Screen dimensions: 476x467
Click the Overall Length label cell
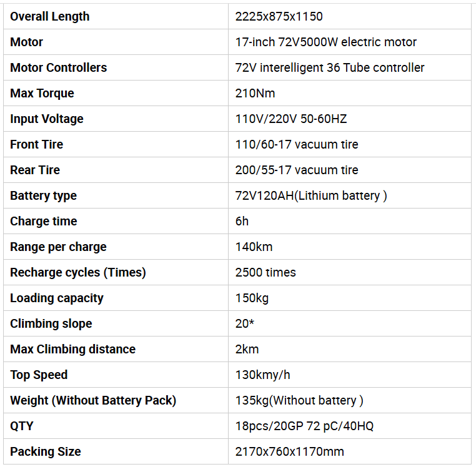tap(50, 17)
